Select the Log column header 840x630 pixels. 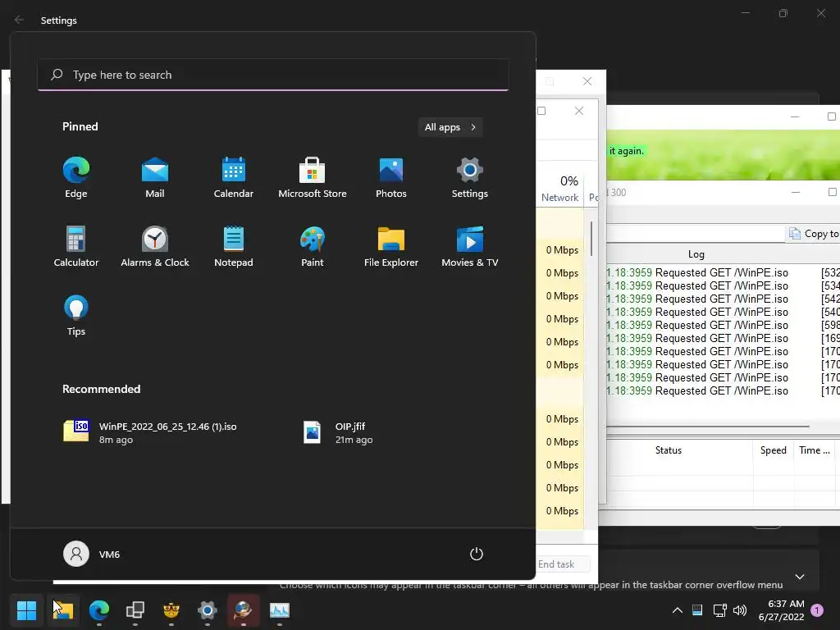pyautogui.click(x=696, y=254)
